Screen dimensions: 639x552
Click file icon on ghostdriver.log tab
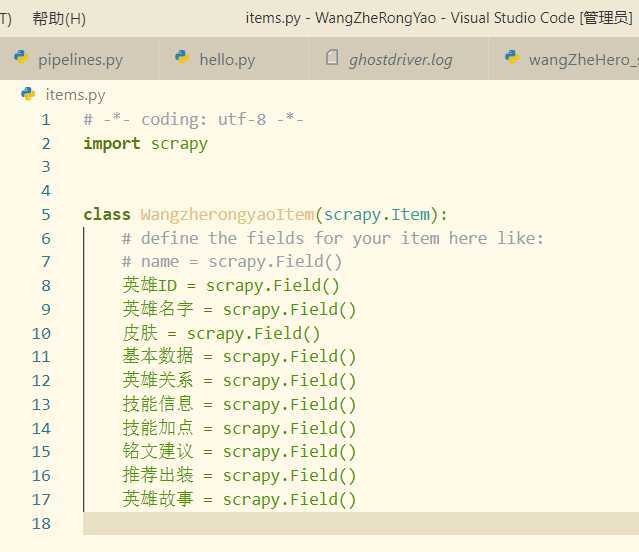click(332, 57)
